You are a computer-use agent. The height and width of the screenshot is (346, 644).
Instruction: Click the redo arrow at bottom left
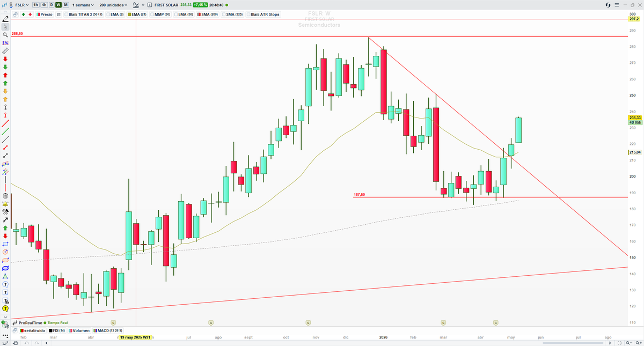(36, 343)
